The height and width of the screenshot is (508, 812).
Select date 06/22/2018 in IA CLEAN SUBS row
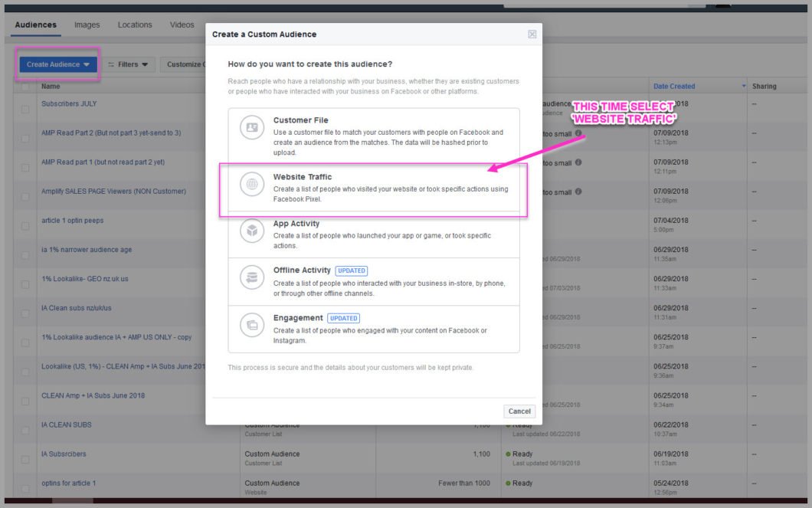click(670, 424)
